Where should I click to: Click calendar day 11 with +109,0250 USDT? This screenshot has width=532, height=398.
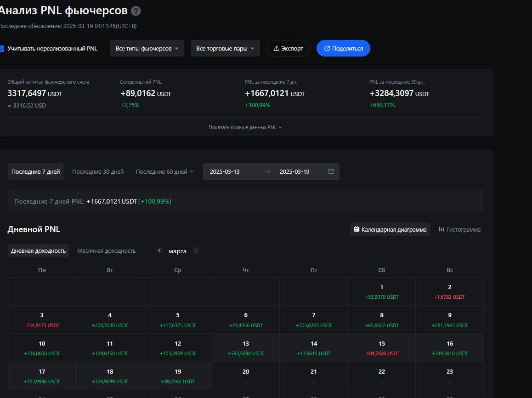pyautogui.click(x=110, y=348)
